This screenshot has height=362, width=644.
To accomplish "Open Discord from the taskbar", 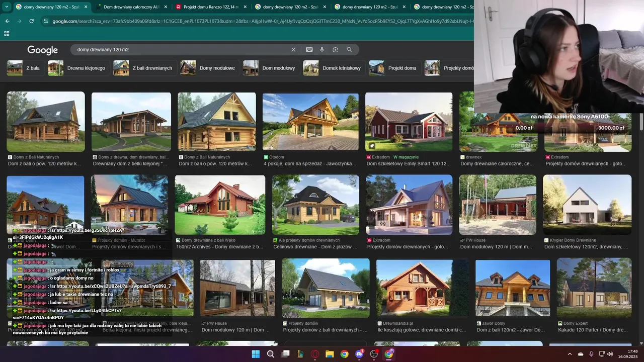I will [x=359, y=354].
